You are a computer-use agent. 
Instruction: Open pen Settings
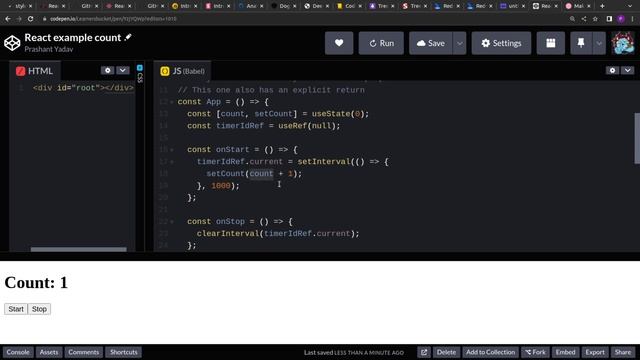[501, 43]
